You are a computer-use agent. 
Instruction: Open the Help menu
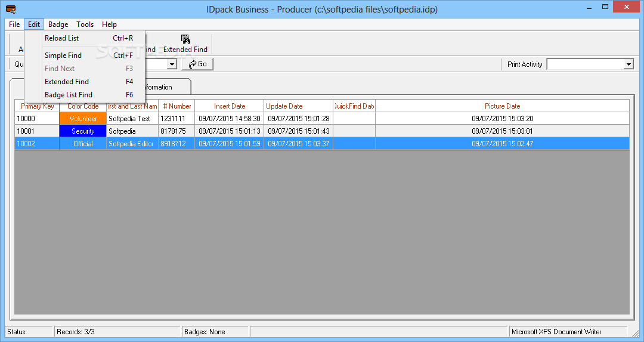109,24
